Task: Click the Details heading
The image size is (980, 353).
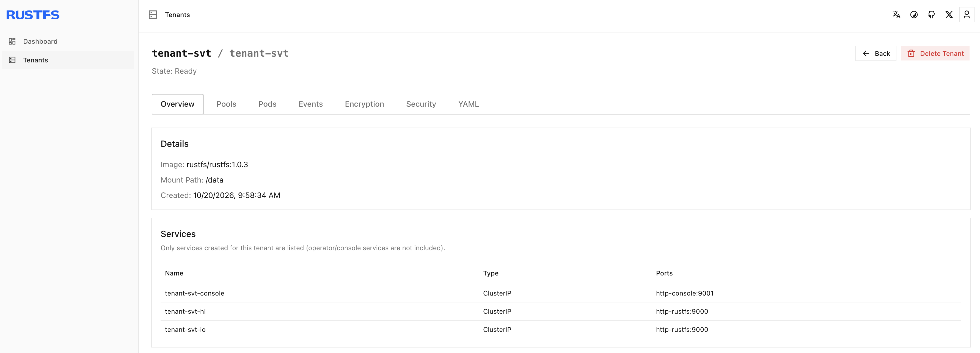Action: 175,144
